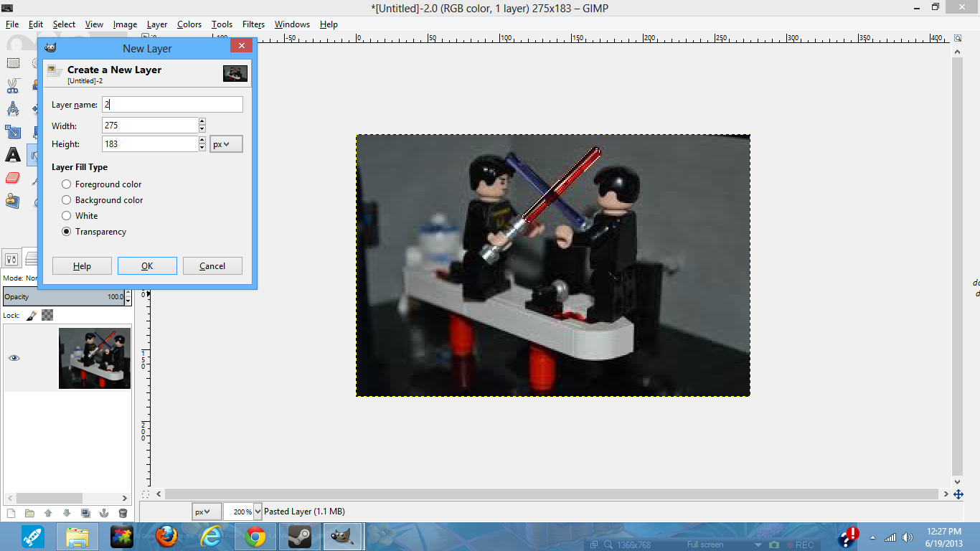Select Background color fill type
Screen dimensions: 980x551
[103, 200]
